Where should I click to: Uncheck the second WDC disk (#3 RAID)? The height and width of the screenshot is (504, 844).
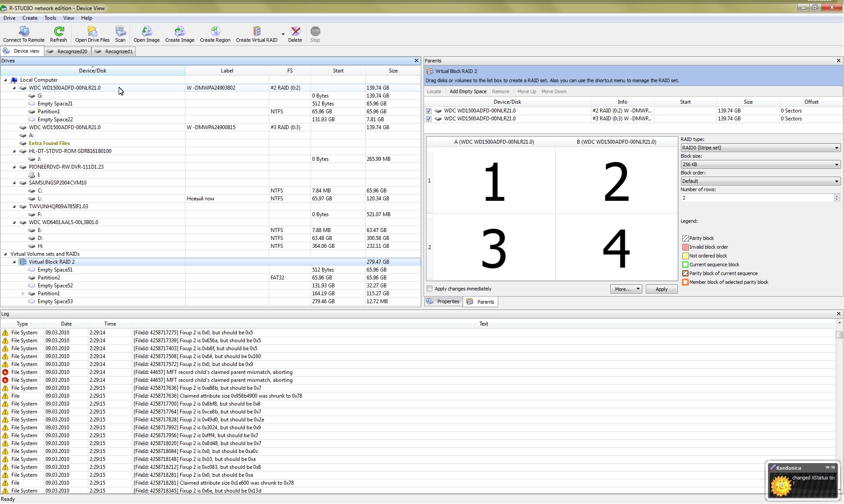(x=429, y=119)
